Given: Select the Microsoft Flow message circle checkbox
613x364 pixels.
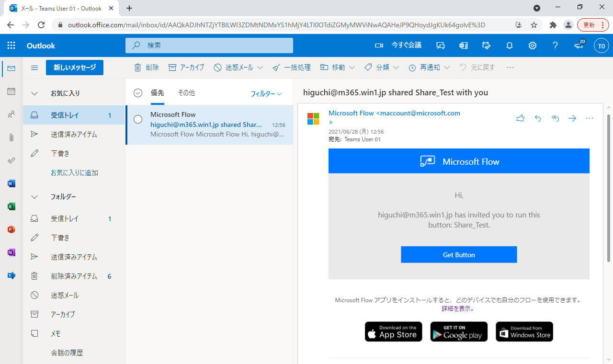Looking at the screenshot, I should point(138,119).
